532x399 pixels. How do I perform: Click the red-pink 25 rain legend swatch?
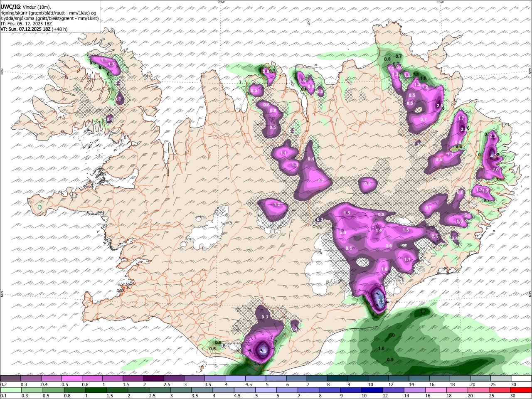tap(500, 390)
